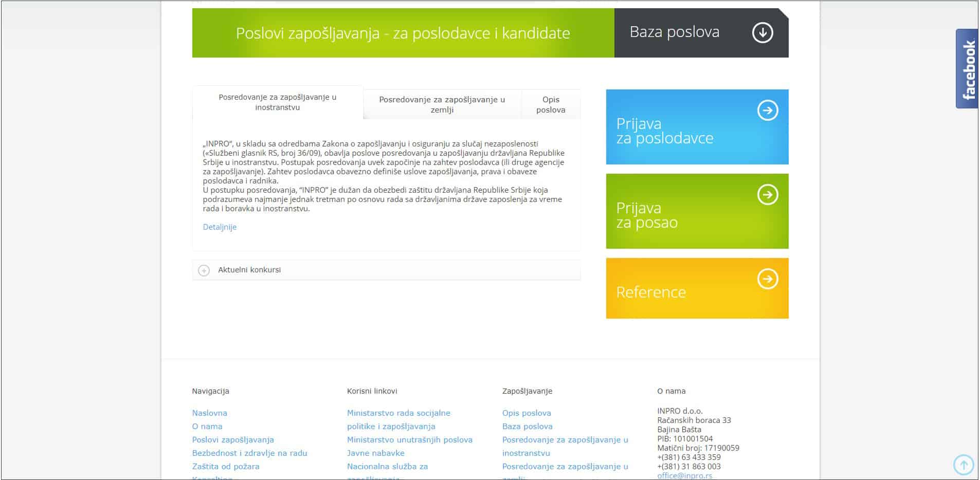
Task: Switch to Posredovanje za zapošljavanje u zemlji tab
Action: pyautogui.click(x=442, y=105)
